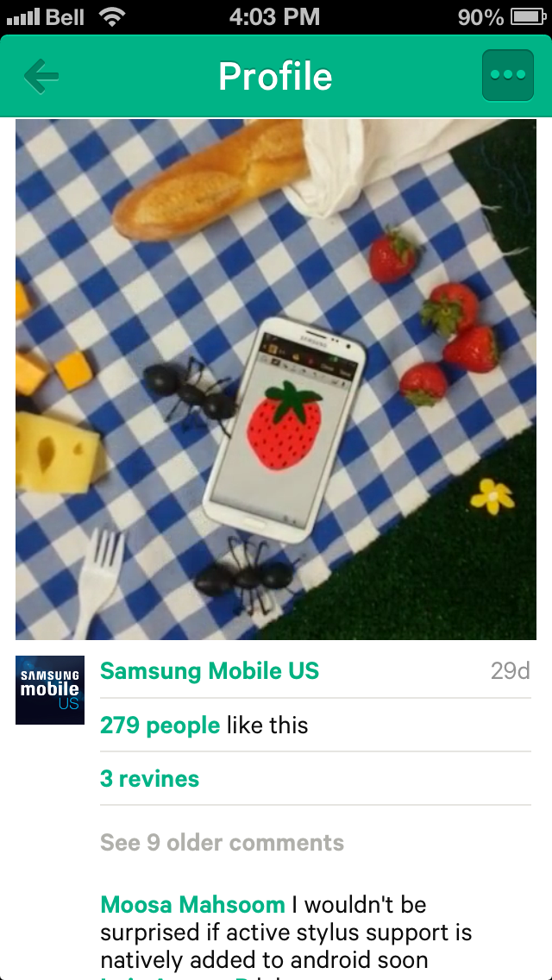Open the three-dots more options button

508,75
